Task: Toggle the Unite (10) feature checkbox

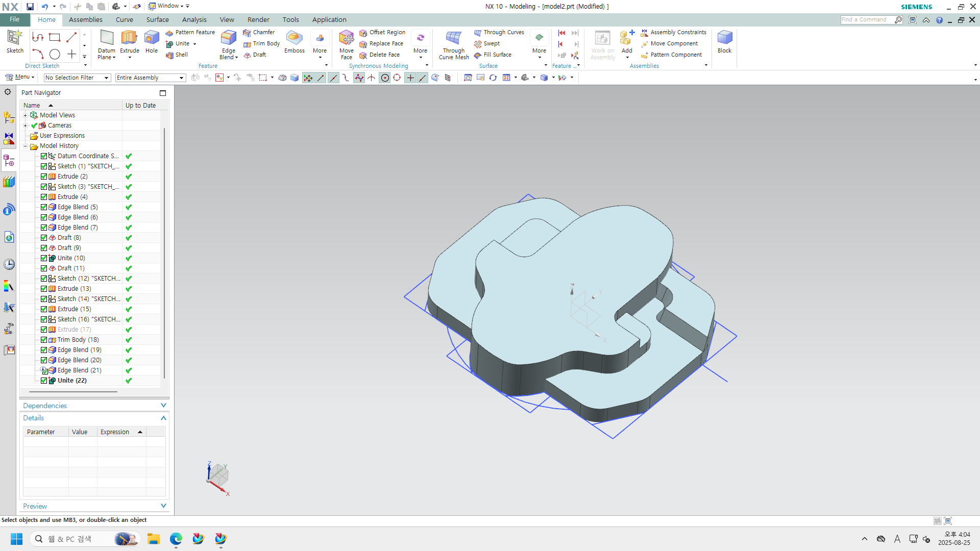Action: [44, 258]
